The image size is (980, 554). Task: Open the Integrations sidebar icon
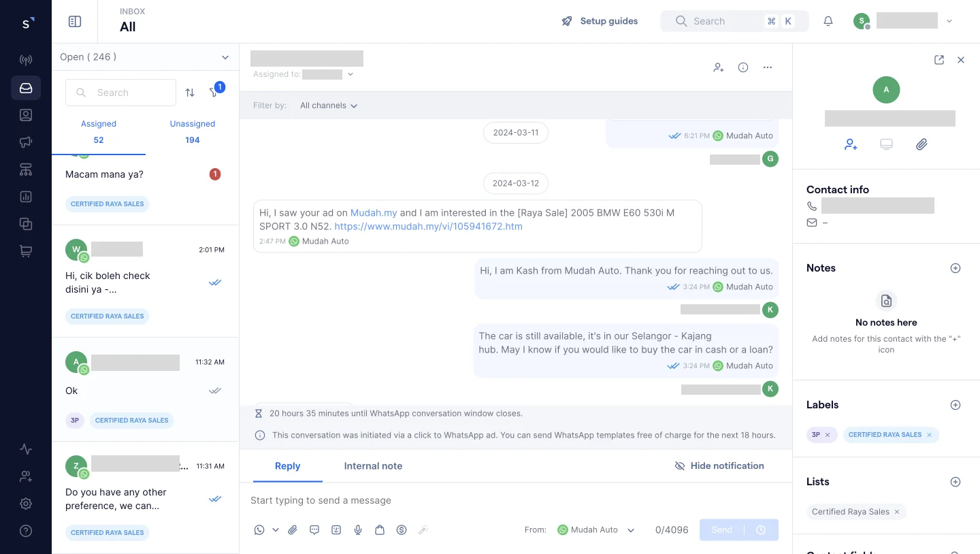click(26, 224)
